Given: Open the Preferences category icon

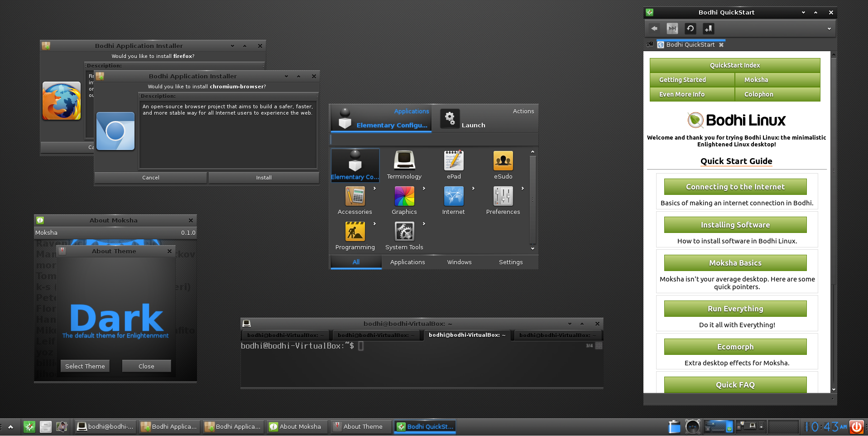Looking at the screenshot, I should 503,196.
